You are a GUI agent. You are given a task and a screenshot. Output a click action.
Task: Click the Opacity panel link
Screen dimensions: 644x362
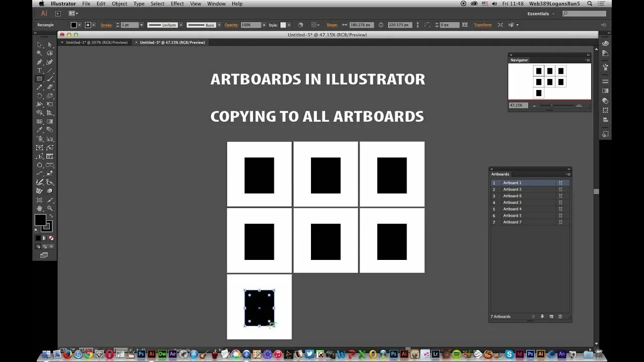tap(231, 25)
